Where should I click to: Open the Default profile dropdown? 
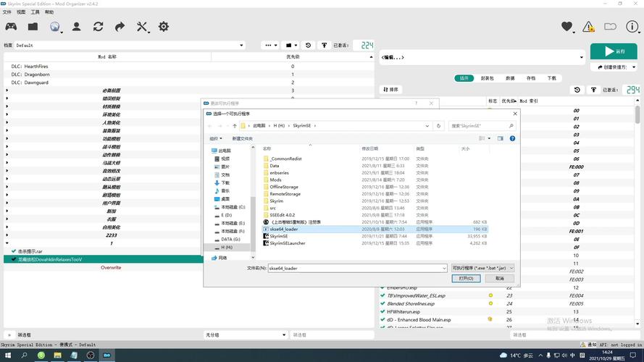(x=130, y=45)
